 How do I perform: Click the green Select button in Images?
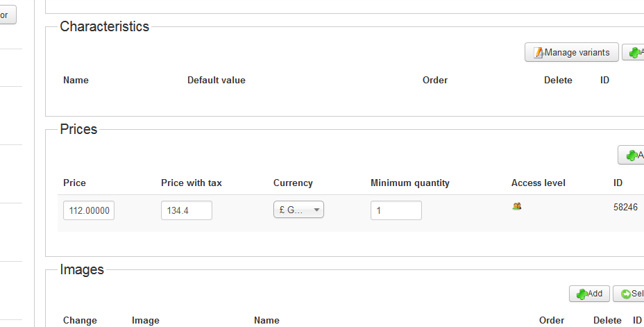click(630, 294)
